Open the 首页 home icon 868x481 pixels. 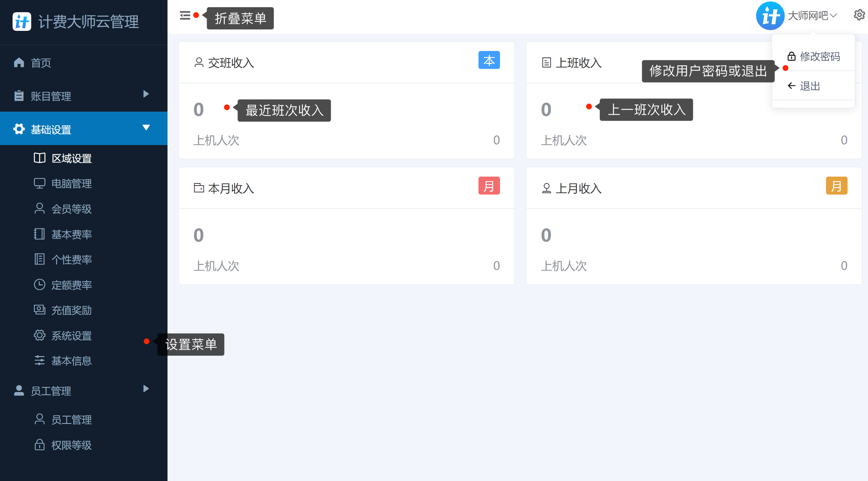pyautogui.click(x=19, y=62)
